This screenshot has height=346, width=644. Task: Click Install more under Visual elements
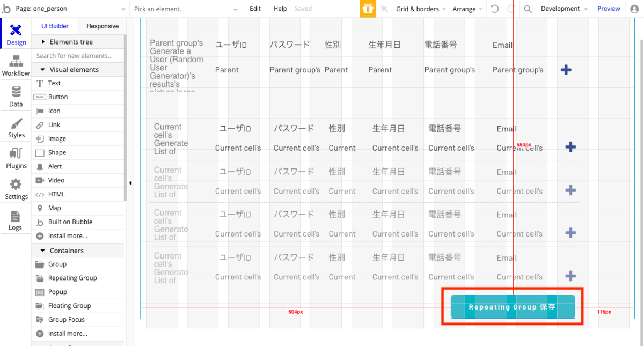click(78, 236)
